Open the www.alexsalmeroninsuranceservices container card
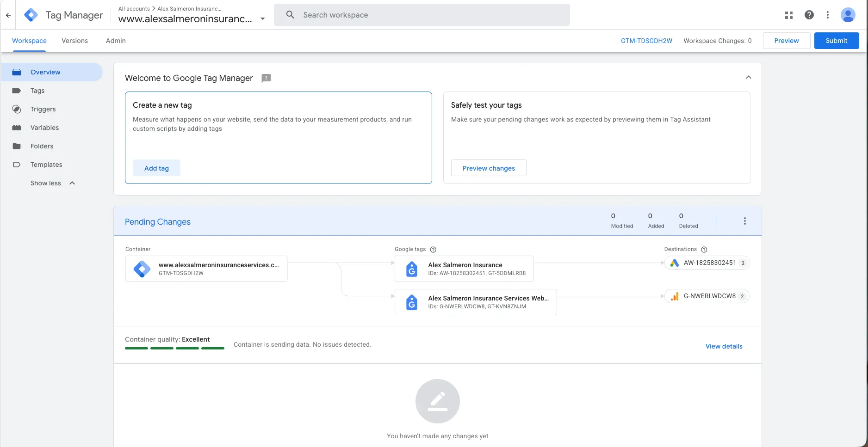The height and width of the screenshot is (447, 868). pos(206,269)
